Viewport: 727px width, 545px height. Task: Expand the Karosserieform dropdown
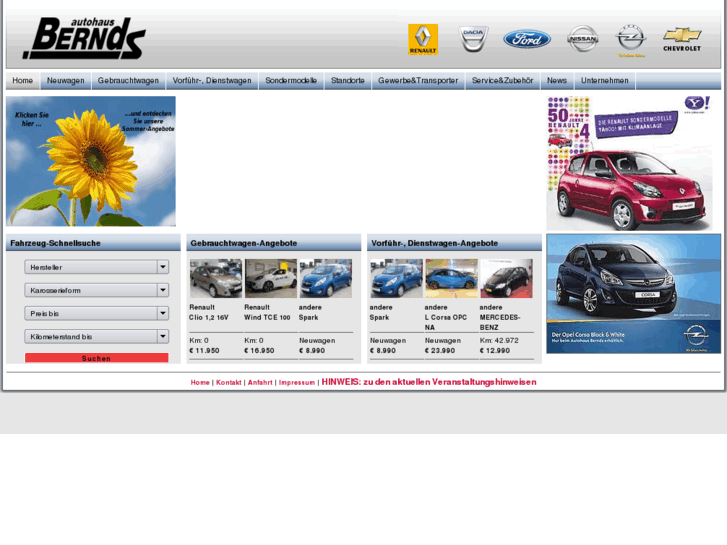96,290
